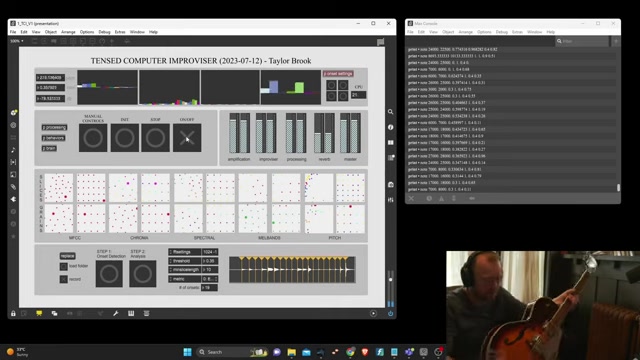Open the Debug menu in patcher window
Screen dimensions: 640x360
104,32
